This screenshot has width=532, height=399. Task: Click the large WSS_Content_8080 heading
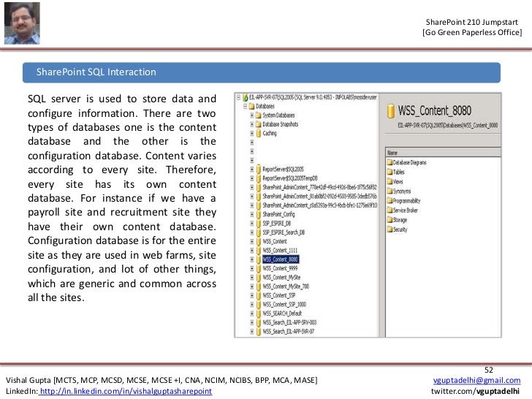[x=434, y=110]
